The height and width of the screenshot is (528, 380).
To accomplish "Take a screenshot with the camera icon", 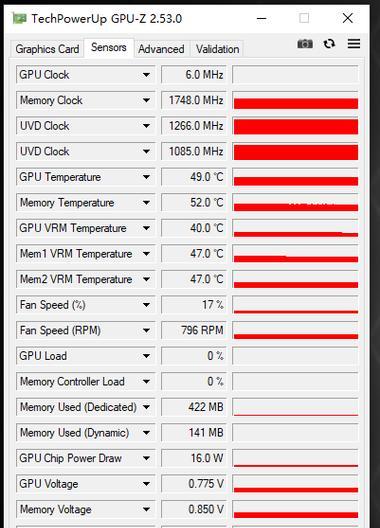I will pyautogui.click(x=305, y=44).
